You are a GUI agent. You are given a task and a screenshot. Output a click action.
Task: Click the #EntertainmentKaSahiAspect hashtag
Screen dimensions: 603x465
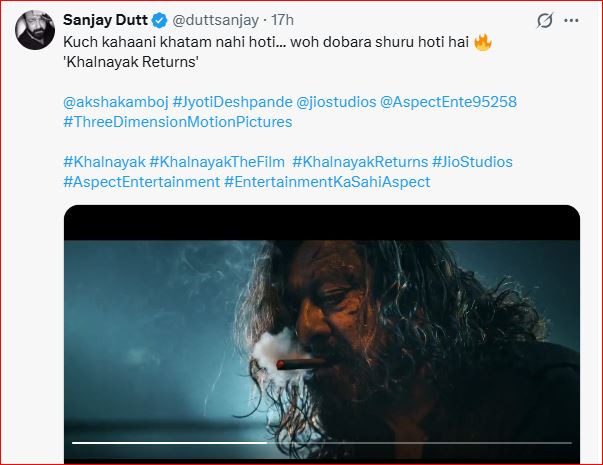click(x=330, y=182)
